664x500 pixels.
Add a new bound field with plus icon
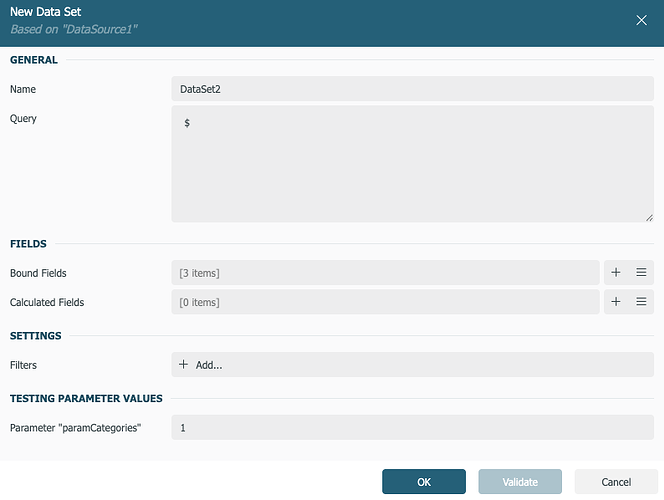(x=616, y=273)
